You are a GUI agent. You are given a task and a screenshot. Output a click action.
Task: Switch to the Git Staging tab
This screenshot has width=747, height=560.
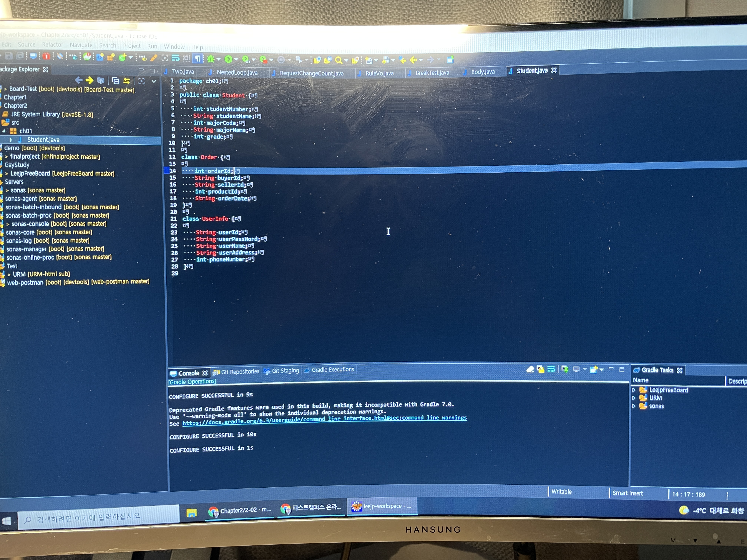click(281, 371)
